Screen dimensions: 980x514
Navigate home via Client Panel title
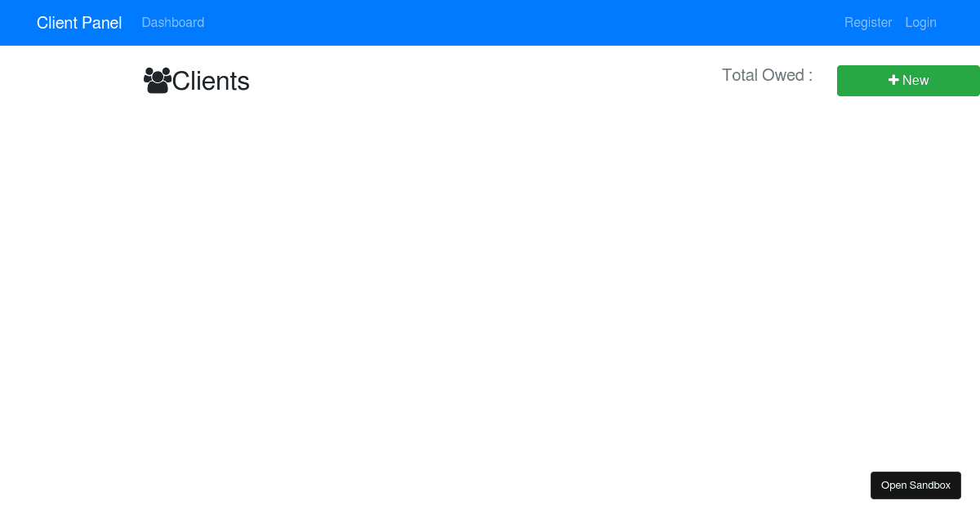(79, 23)
